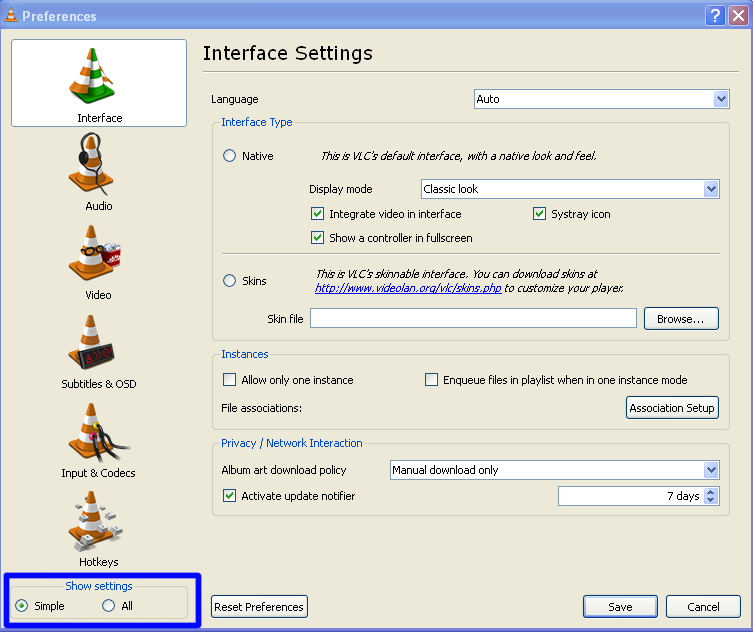The image size is (753, 632).
Task: Open the videolan.org skins link
Action: (x=408, y=288)
